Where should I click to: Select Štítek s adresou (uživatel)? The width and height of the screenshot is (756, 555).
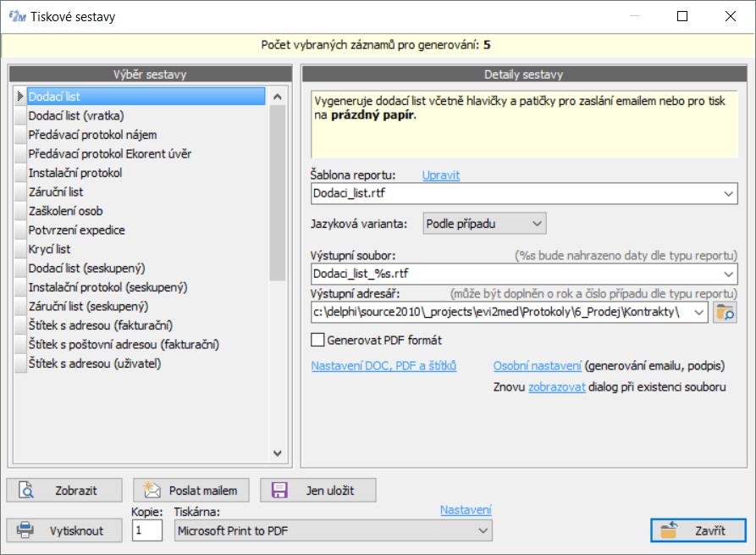pos(146,364)
